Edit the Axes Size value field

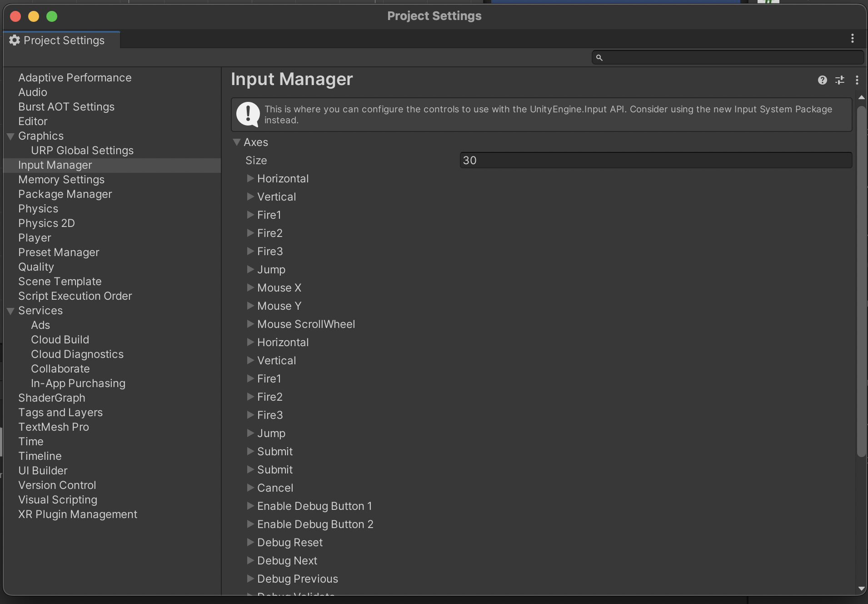click(656, 160)
